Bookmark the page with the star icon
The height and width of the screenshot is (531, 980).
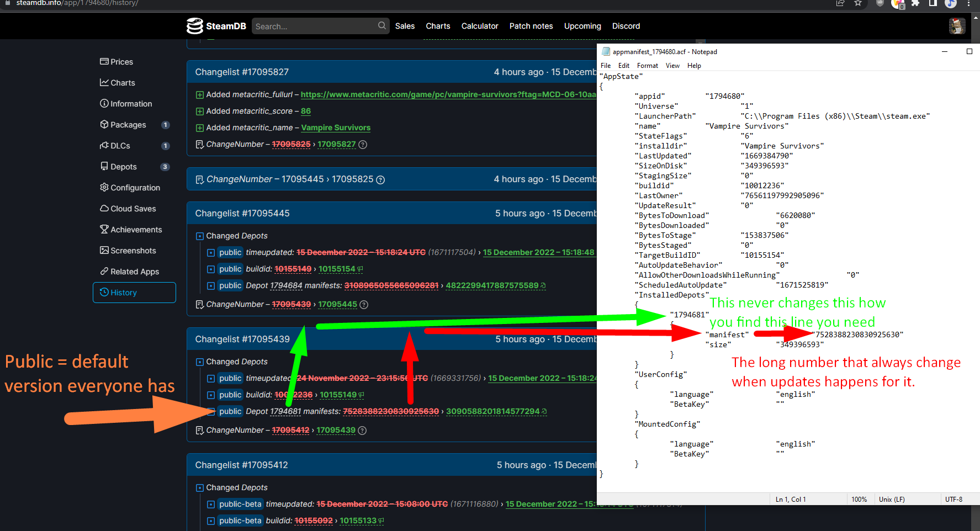coord(858,3)
